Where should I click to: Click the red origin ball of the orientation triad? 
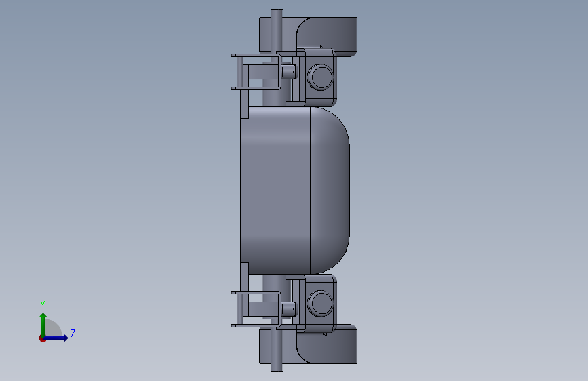[42, 338]
